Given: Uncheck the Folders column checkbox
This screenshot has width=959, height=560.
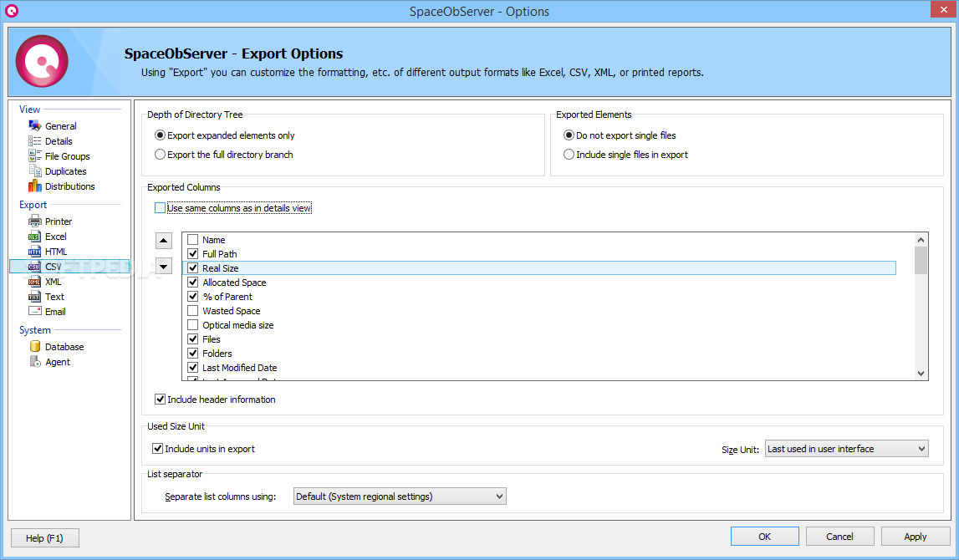Looking at the screenshot, I should pos(192,353).
